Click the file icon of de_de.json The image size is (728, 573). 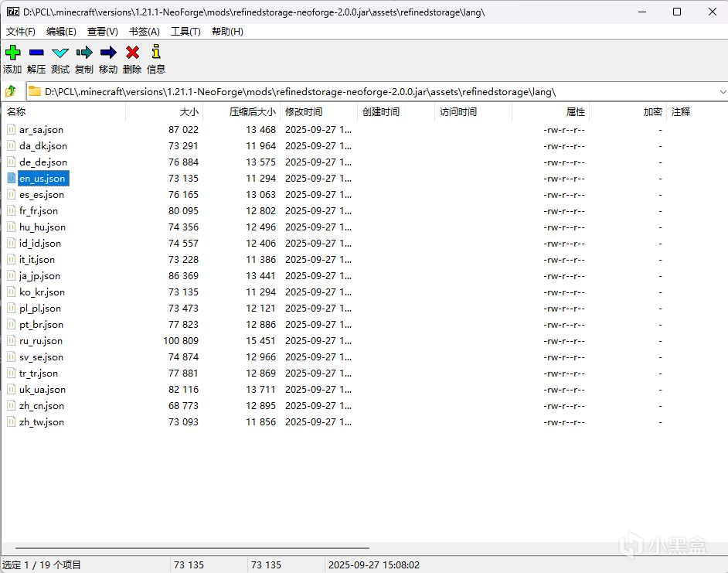[11, 162]
